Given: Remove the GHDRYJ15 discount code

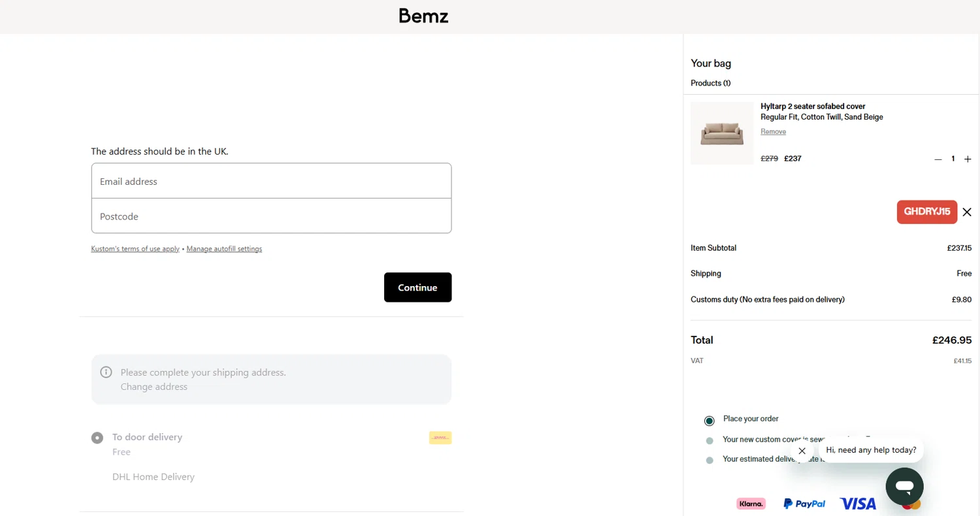Looking at the screenshot, I should (x=967, y=212).
